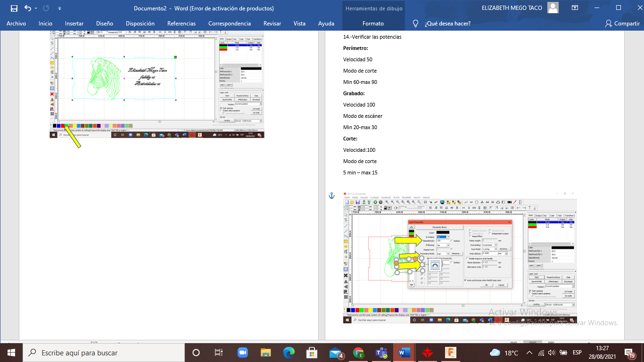Click the active Word taskbar icon

405,353
